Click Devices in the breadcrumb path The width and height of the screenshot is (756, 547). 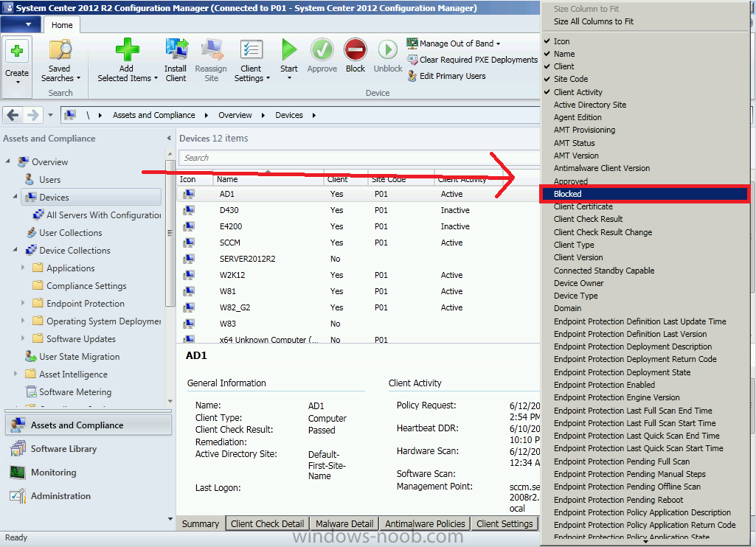coord(289,115)
